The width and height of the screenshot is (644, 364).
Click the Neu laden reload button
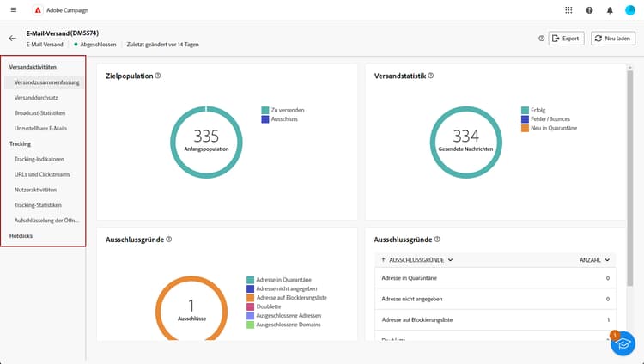(613, 39)
